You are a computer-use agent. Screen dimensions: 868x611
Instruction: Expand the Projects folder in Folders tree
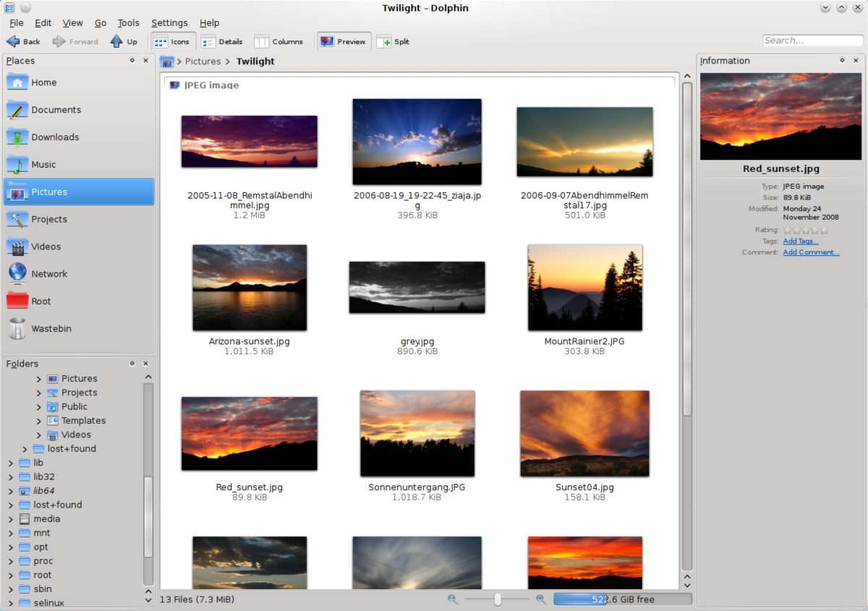[x=38, y=393]
